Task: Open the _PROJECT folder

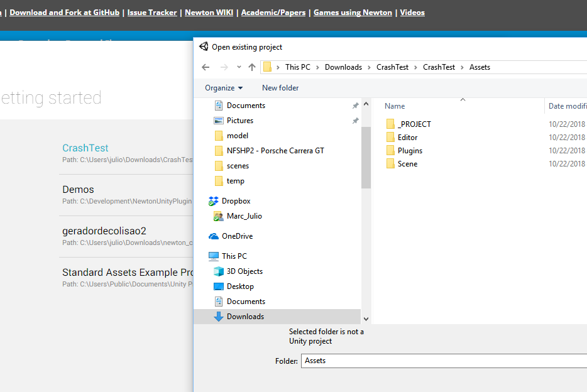Action: pos(414,124)
